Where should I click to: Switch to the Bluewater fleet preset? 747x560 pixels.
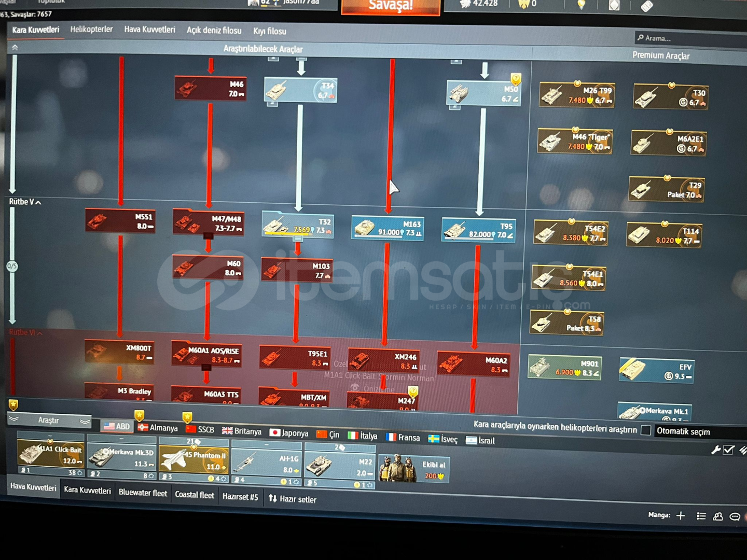click(143, 493)
